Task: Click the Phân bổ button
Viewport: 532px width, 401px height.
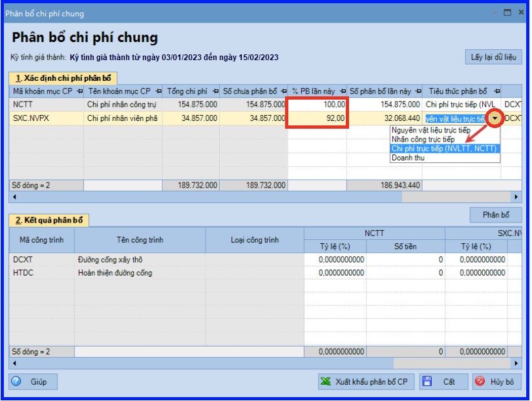Action: click(x=496, y=215)
